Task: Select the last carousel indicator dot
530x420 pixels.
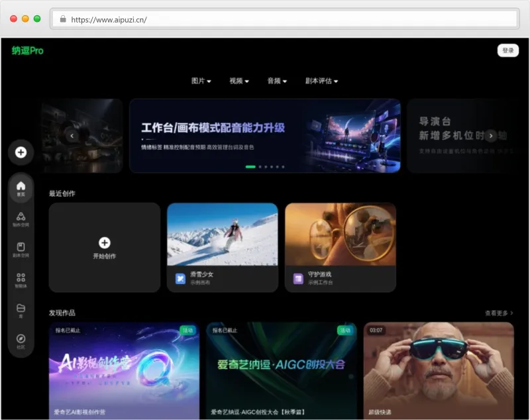Action: pos(284,167)
